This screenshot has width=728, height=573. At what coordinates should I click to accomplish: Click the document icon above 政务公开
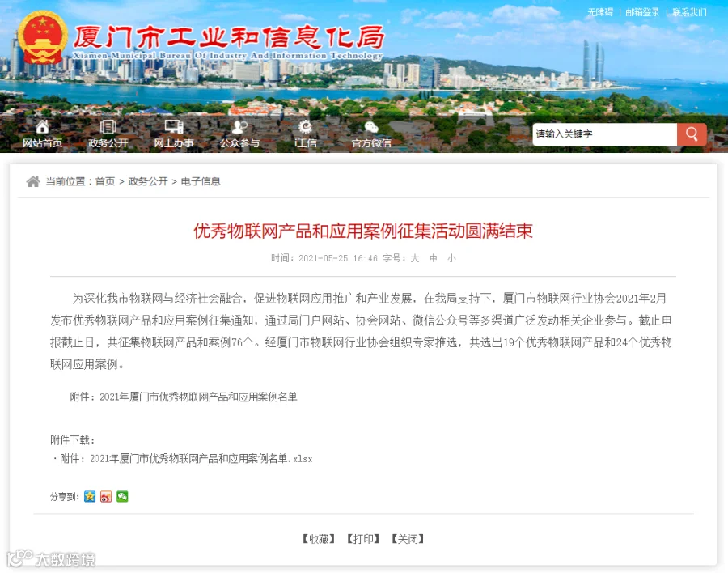point(108,126)
